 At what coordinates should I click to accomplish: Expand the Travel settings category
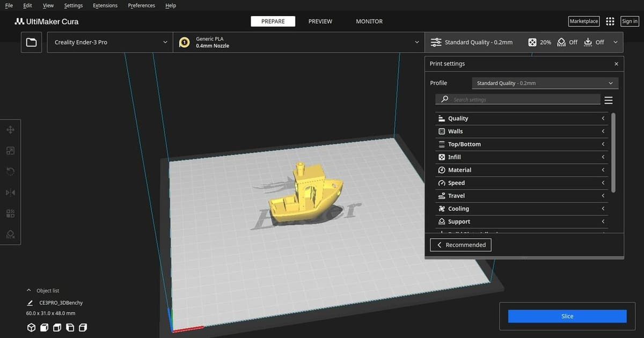[522, 196]
